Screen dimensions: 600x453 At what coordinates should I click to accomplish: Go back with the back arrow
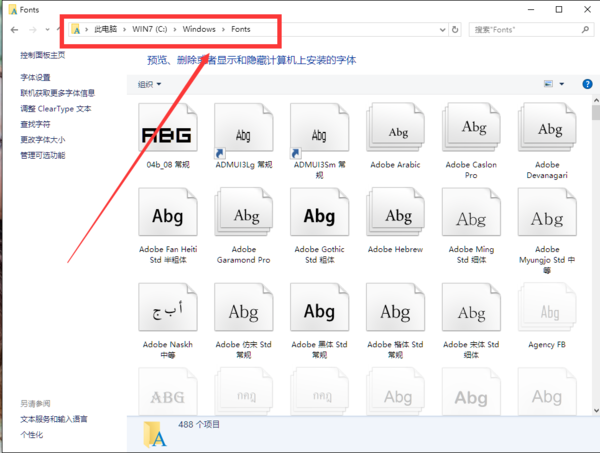coord(15,29)
